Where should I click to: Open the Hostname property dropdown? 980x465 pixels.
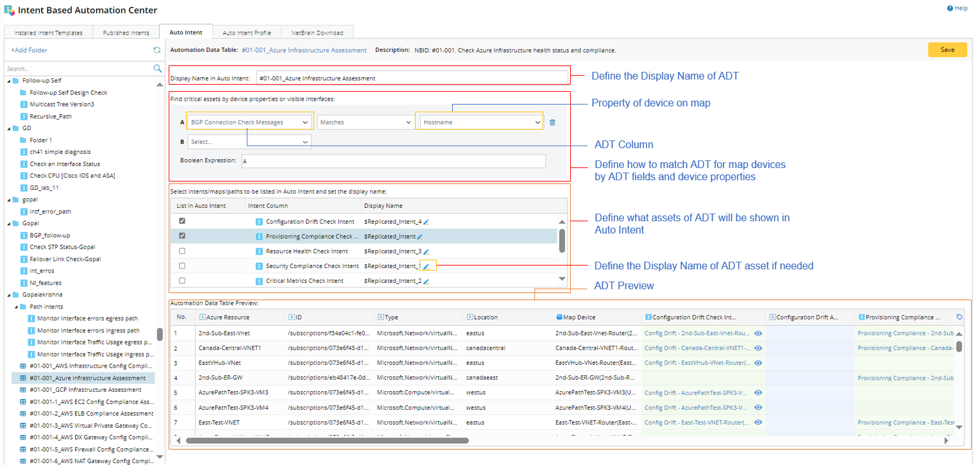click(480, 121)
